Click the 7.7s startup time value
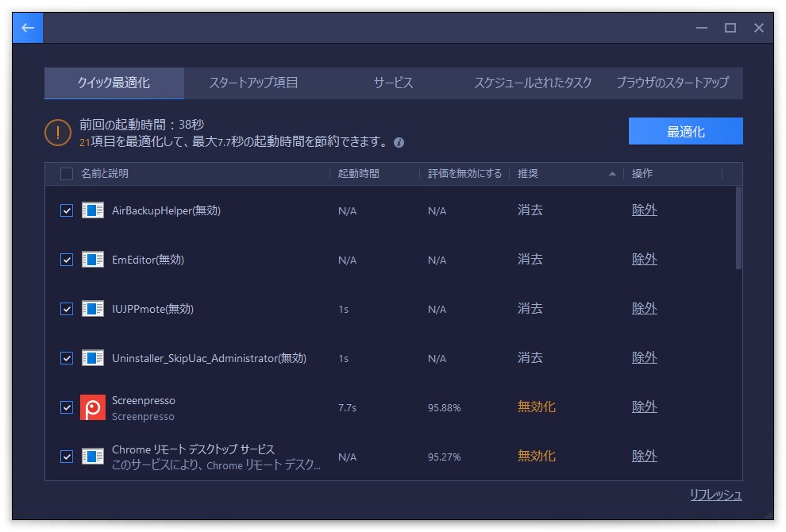 click(348, 407)
